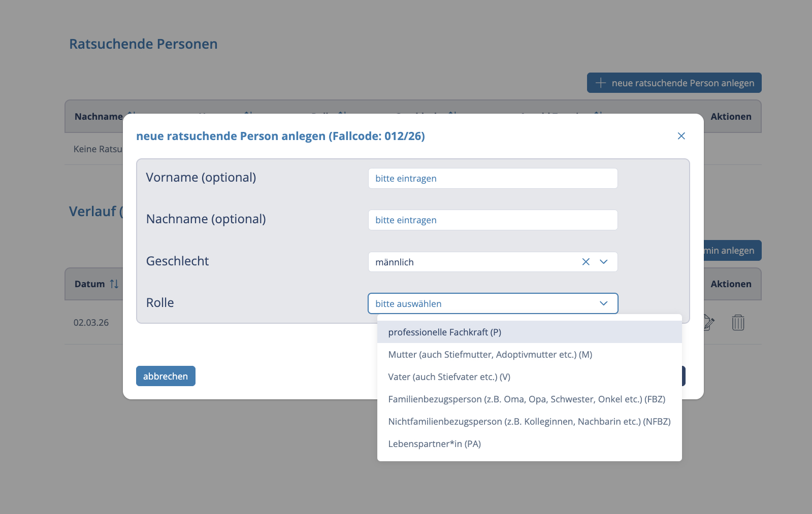The width and height of the screenshot is (812, 514).
Task: Delete the 02.03.26 entry with trash icon
Action: pyautogui.click(x=738, y=323)
